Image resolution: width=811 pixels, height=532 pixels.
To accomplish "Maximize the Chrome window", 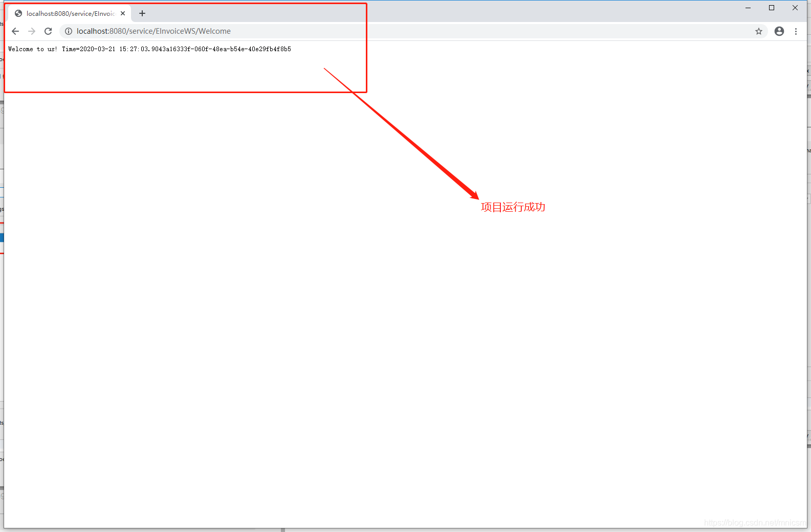I will coord(772,8).
